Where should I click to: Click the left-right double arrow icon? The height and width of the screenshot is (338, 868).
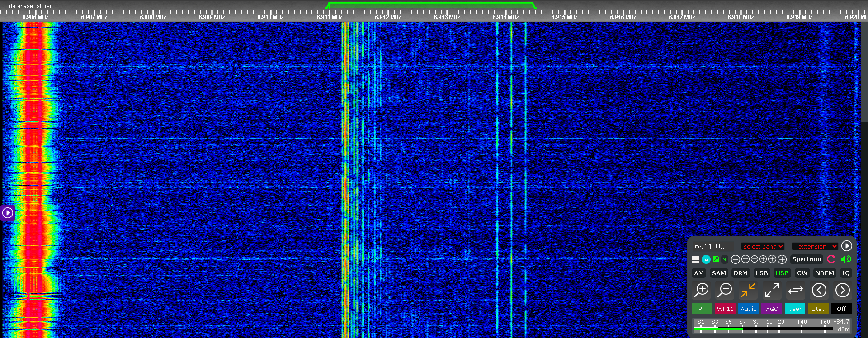click(x=796, y=290)
